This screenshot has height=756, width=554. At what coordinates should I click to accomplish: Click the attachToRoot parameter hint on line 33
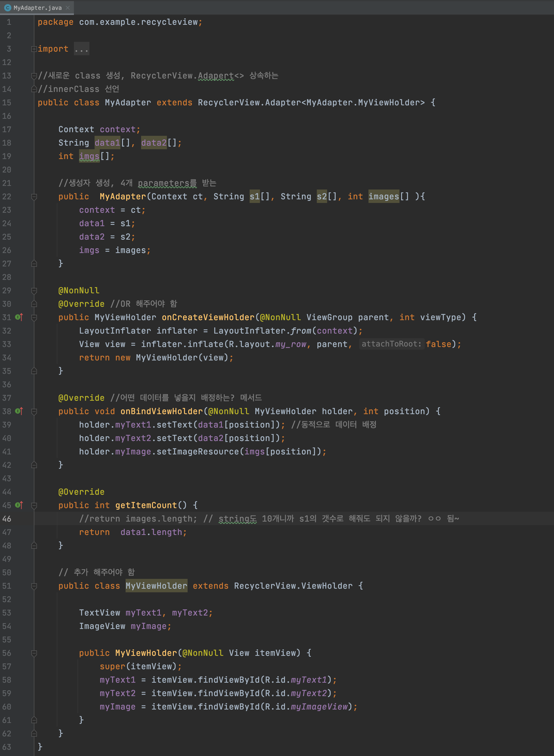(x=391, y=344)
